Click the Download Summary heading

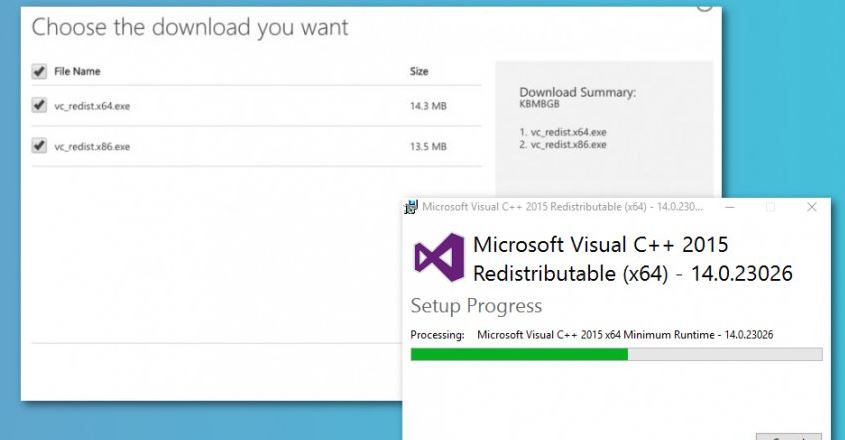(x=578, y=92)
